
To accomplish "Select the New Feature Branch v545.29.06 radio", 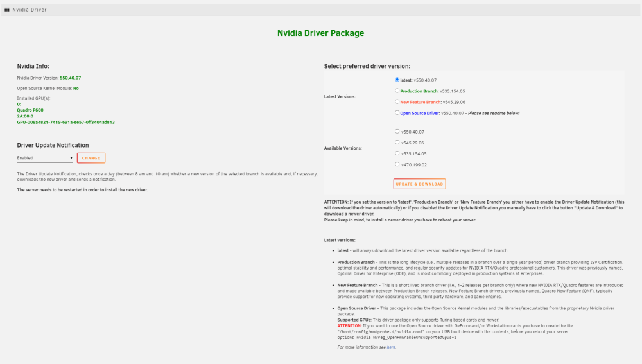I will click(397, 101).
